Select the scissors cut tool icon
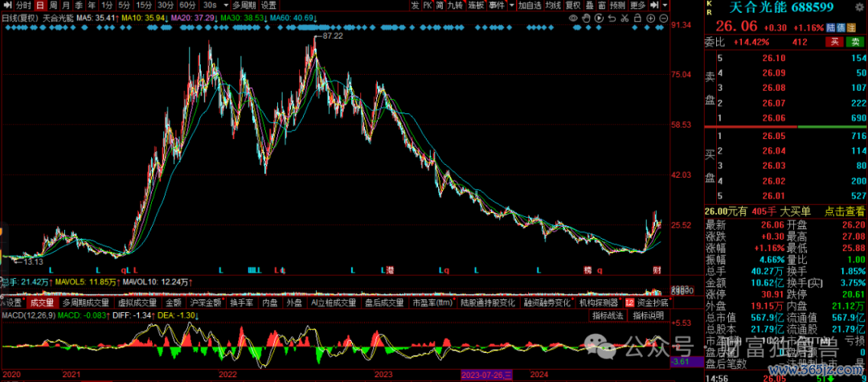The image size is (868, 382). tap(624, 18)
